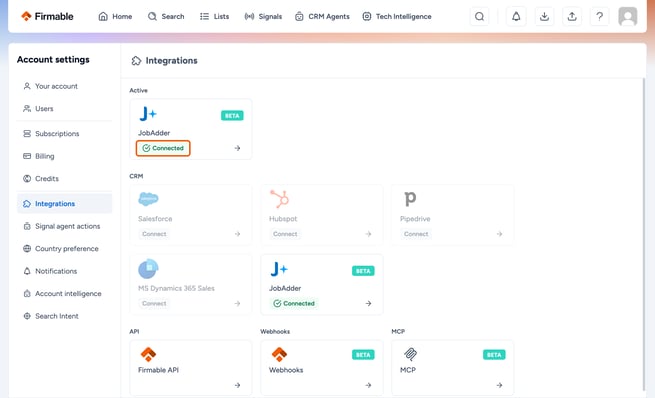Click the Salesforce cloud logo

coord(148,199)
